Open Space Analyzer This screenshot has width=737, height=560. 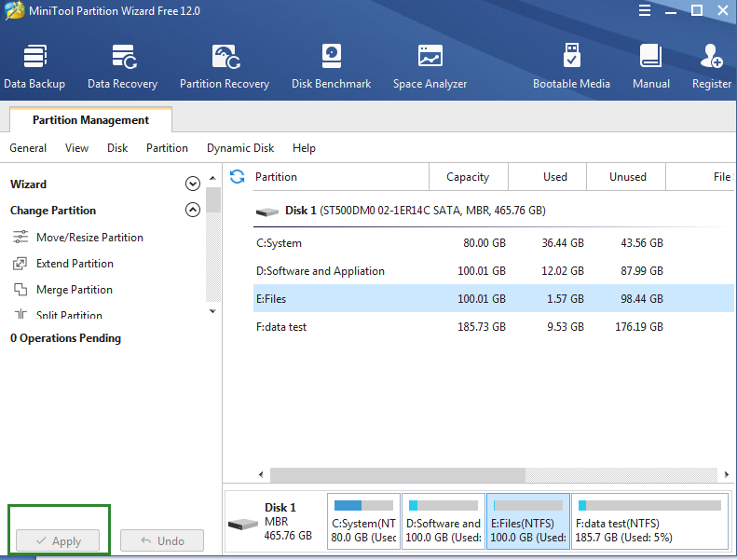(x=430, y=67)
